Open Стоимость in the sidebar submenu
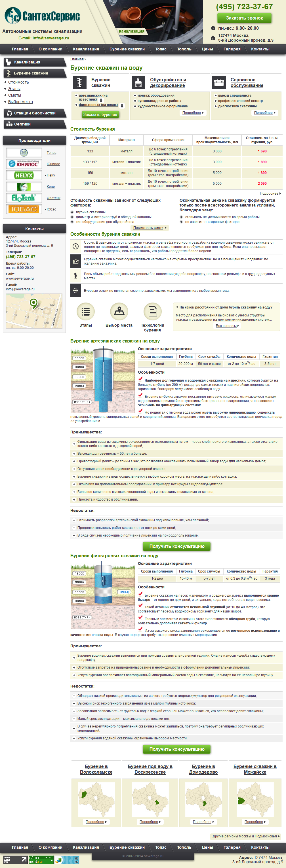Screen dimensions: 286x868 [18, 82]
